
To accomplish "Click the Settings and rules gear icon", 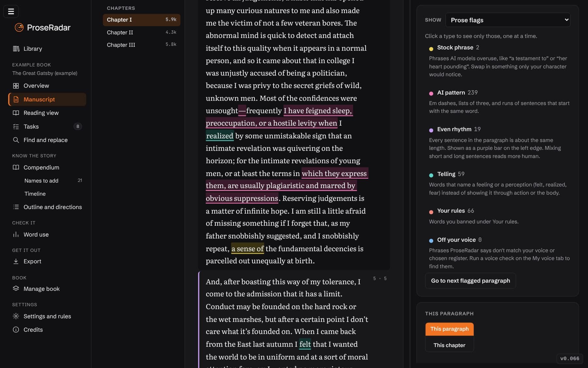I will (16, 316).
